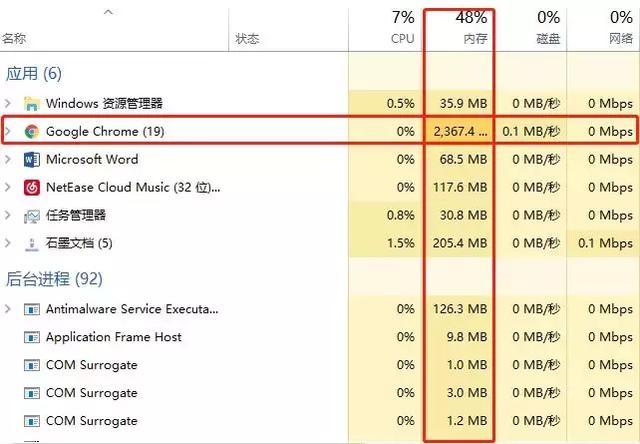Click the Windows 资源管理器 folder icon
This screenshot has width=640, height=444.
[x=31, y=103]
